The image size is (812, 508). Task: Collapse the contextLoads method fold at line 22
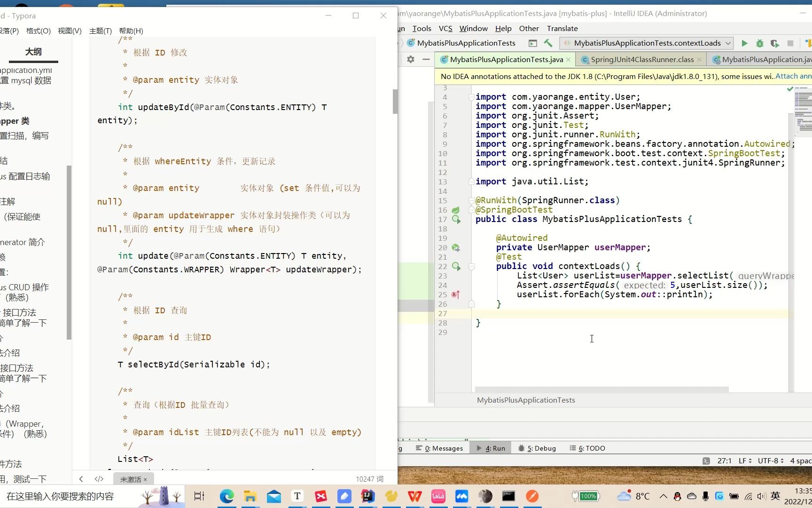click(471, 267)
